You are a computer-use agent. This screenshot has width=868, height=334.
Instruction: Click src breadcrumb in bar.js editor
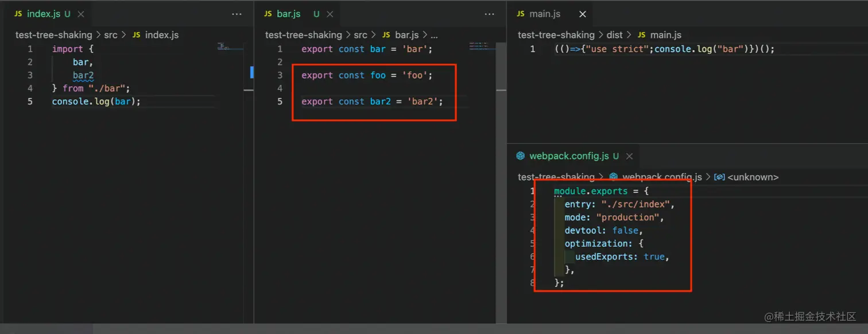coord(361,35)
